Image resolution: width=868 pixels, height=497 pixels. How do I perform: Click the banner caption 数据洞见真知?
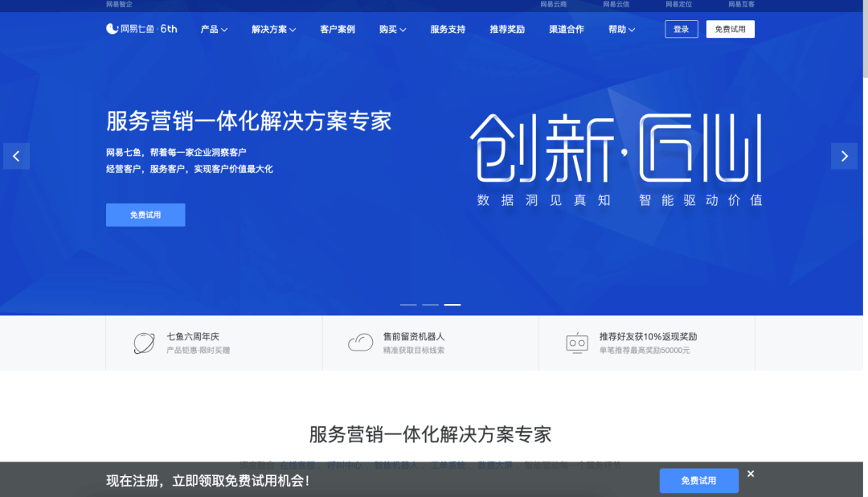point(543,200)
